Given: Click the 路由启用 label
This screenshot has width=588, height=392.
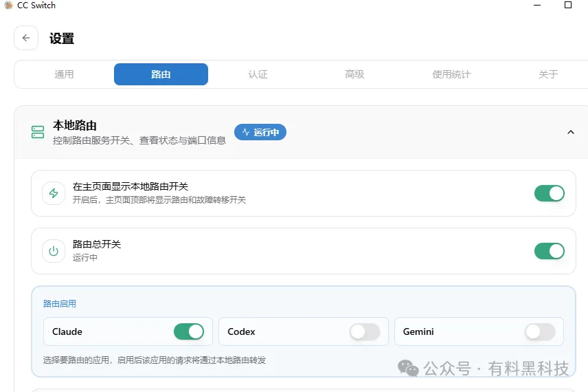Looking at the screenshot, I should tap(60, 304).
